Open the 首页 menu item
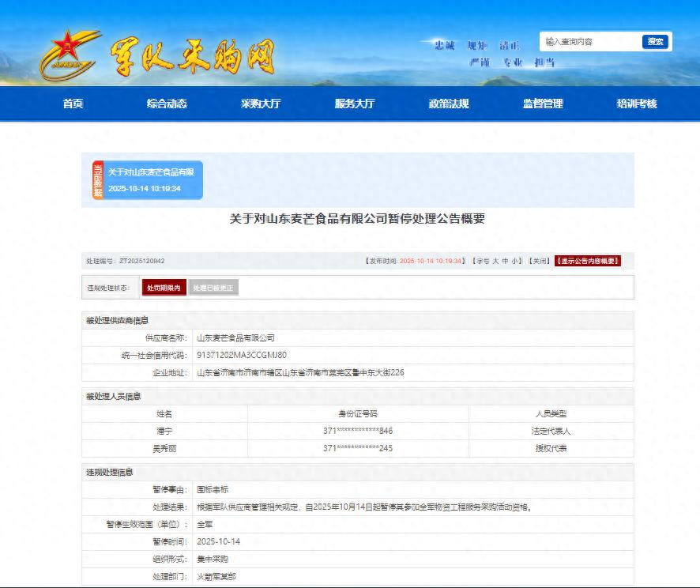This screenshot has width=700, height=588. tap(73, 104)
